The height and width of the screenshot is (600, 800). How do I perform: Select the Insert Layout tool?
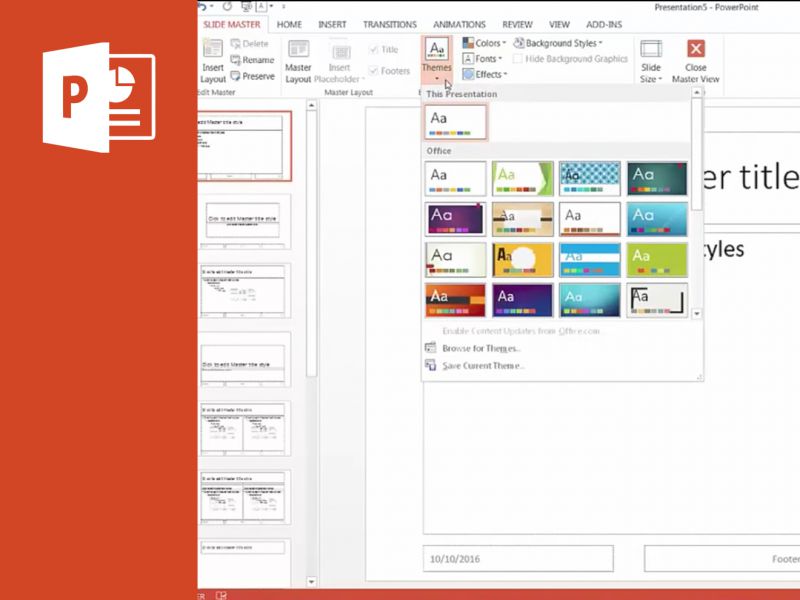click(213, 58)
